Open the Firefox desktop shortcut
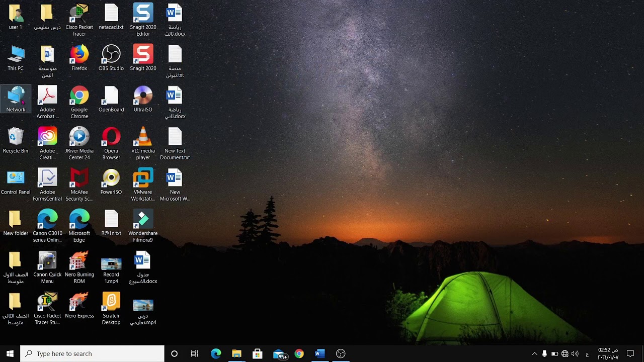 pos(79,58)
